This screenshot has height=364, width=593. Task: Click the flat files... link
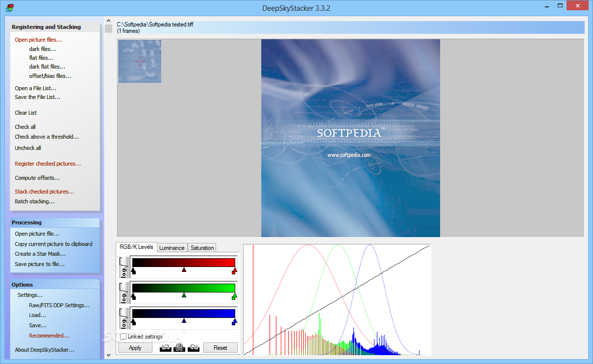(x=41, y=58)
